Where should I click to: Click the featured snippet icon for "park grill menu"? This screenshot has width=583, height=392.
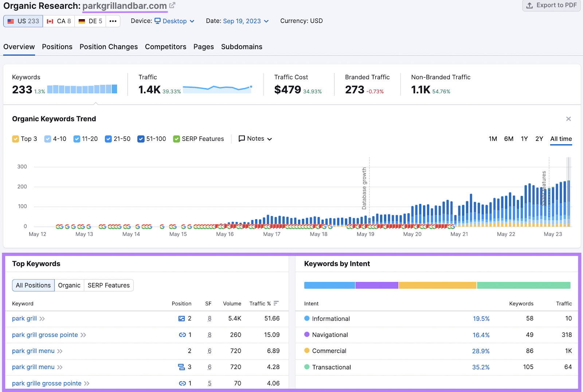(181, 367)
